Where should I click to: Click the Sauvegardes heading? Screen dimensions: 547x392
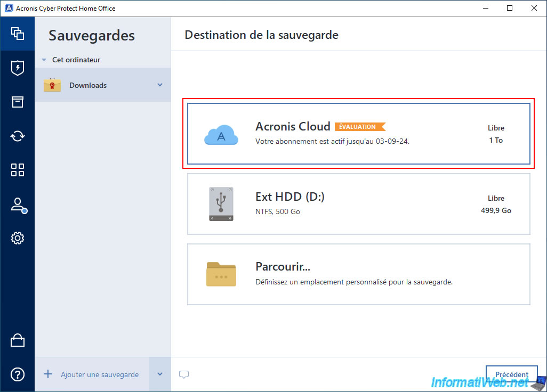click(92, 36)
